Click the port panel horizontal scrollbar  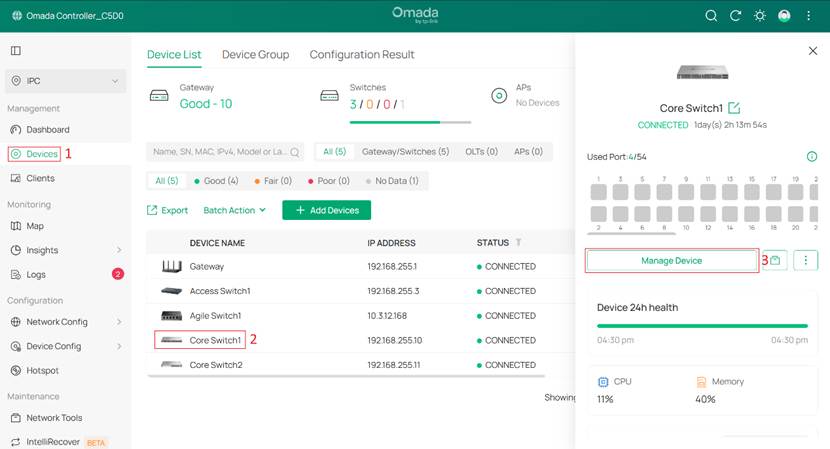tap(632, 233)
